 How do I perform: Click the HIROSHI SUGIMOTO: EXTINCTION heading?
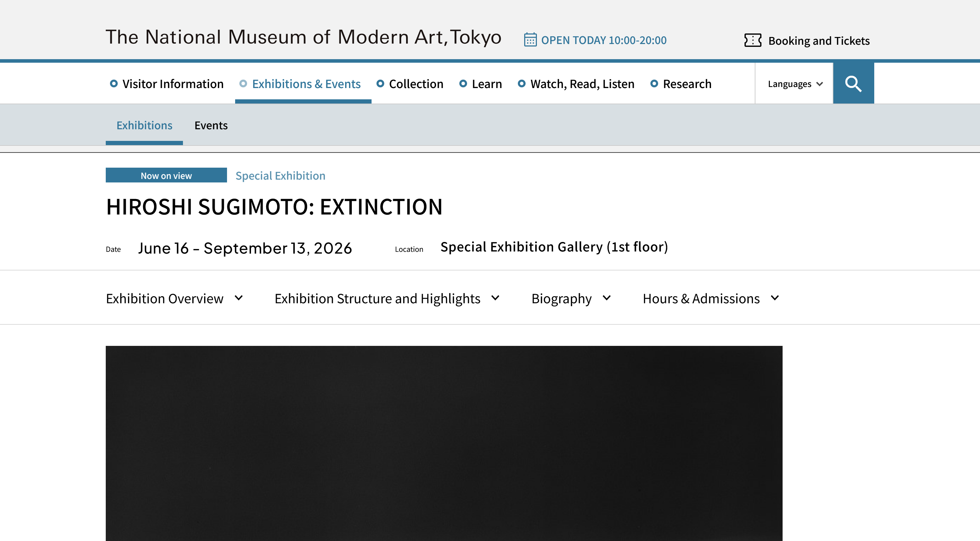tap(274, 207)
